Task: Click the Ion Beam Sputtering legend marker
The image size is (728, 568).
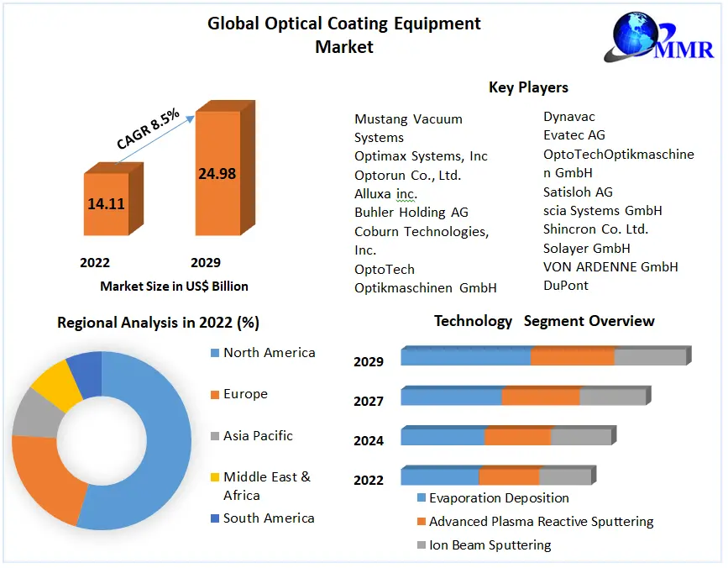Action: [421, 545]
